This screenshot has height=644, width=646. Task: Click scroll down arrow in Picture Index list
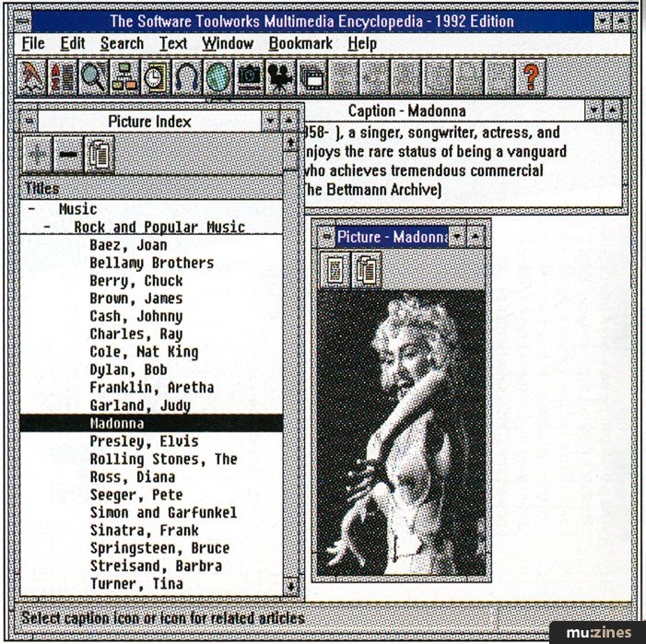pos(290,586)
